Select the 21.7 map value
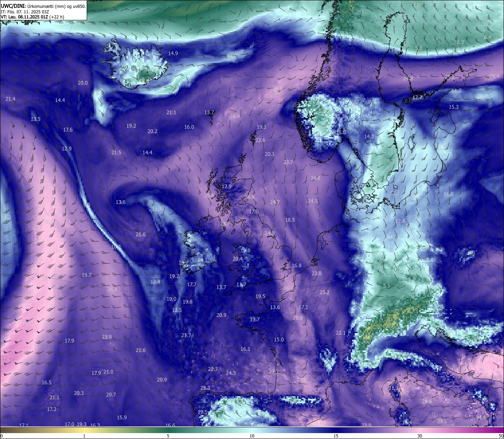Image resolution: width=504 pixels, height=439 pixels. coord(186,335)
